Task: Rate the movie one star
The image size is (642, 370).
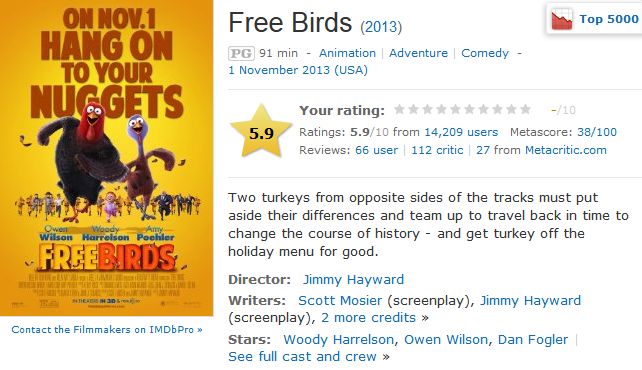Action: click(400, 109)
